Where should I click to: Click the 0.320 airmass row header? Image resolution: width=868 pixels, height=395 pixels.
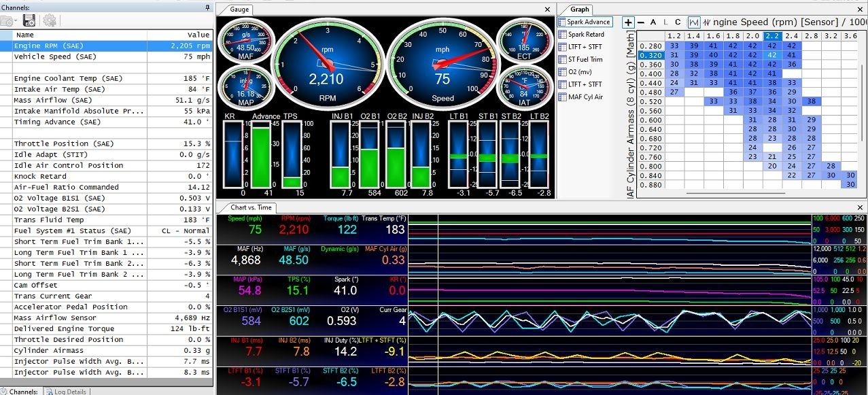pos(650,56)
